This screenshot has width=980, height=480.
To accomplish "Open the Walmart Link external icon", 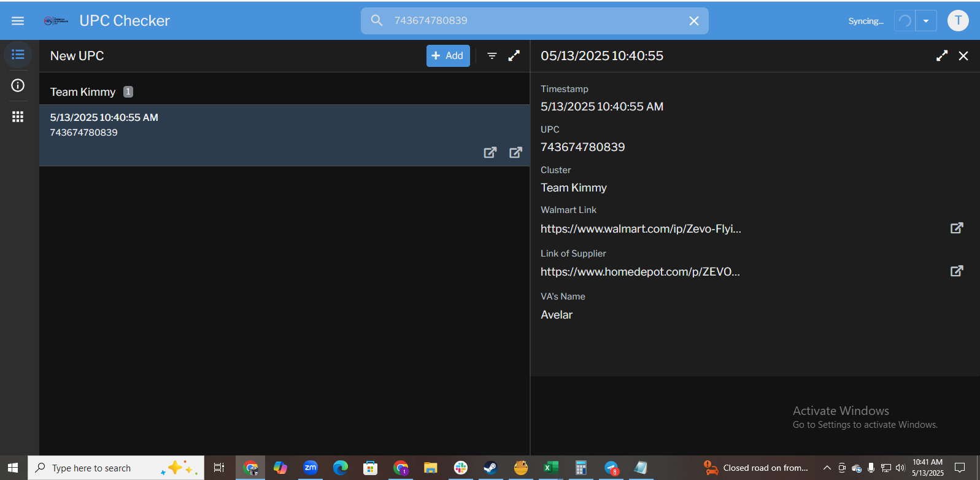I will (956, 228).
